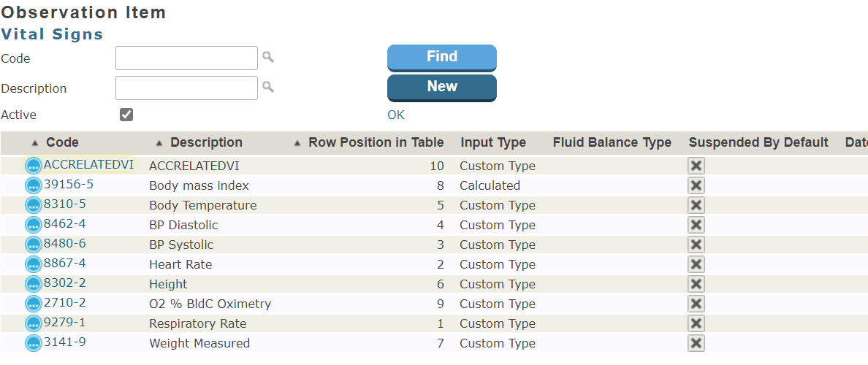Sort by Row Position in Table arrow
The width and height of the screenshot is (868, 365).
coord(297,143)
